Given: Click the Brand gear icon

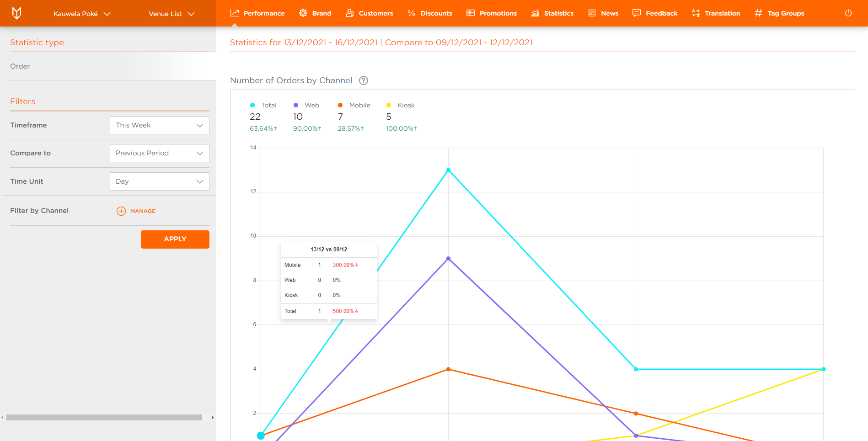Looking at the screenshot, I should click(303, 13).
